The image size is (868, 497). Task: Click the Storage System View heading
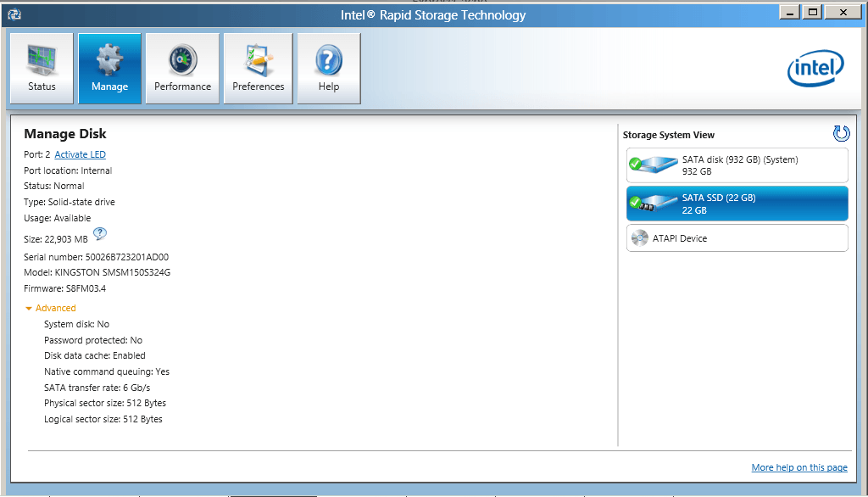[x=668, y=135]
